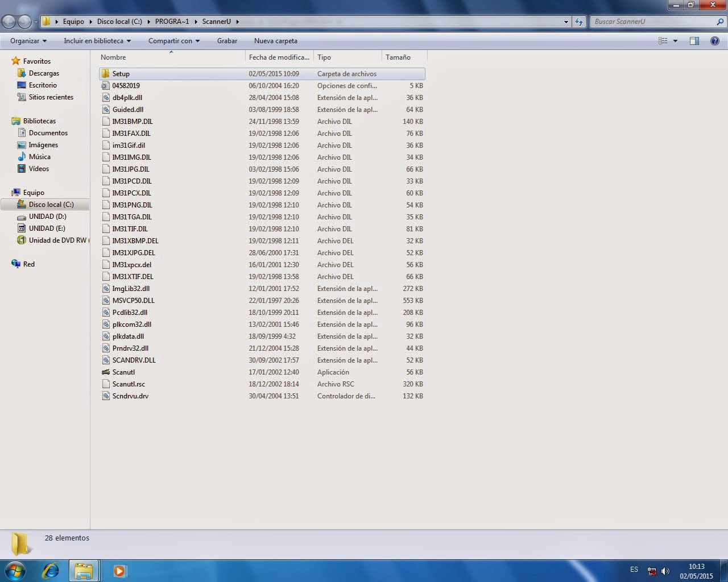Select Documentos library in sidebar

point(48,133)
